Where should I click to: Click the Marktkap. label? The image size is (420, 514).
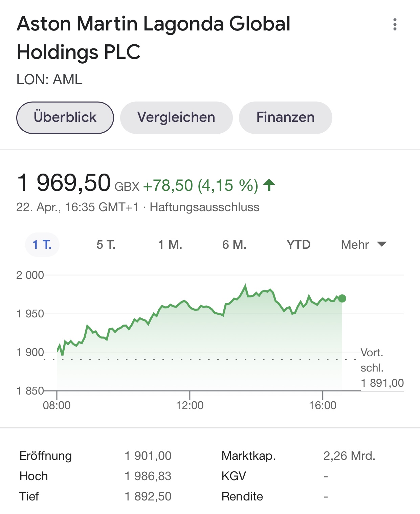[249, 456]
